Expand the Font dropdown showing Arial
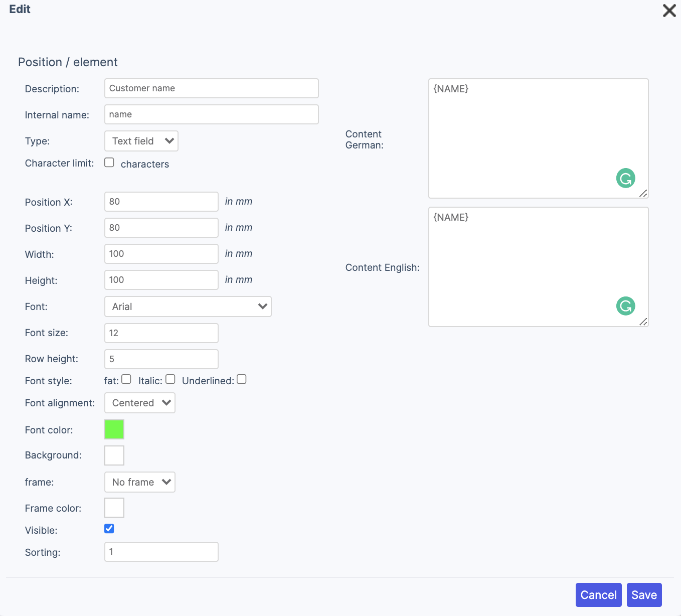681x616 pixels. (188, 306)
